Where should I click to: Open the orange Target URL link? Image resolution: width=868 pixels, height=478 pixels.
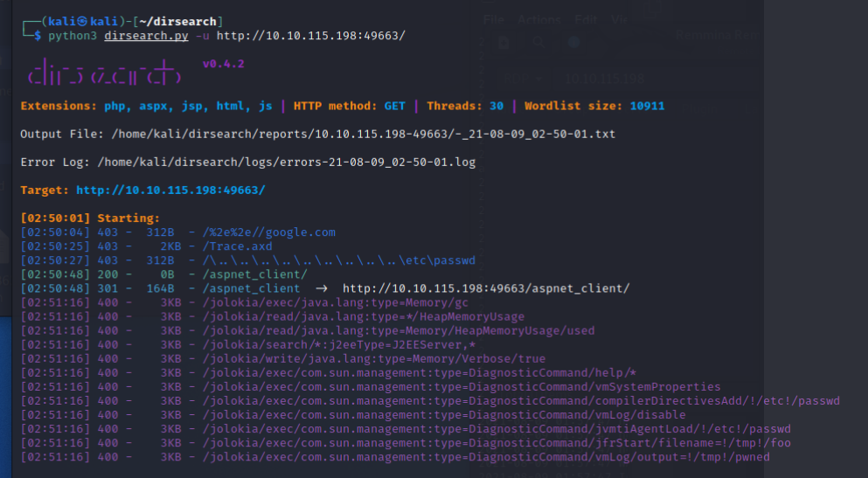[170, 190]
